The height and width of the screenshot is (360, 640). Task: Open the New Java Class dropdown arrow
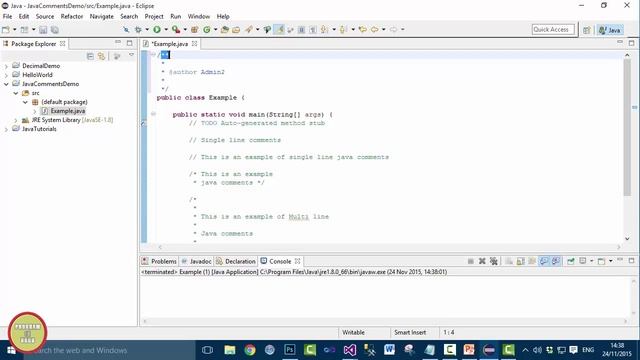pos(216,30)
